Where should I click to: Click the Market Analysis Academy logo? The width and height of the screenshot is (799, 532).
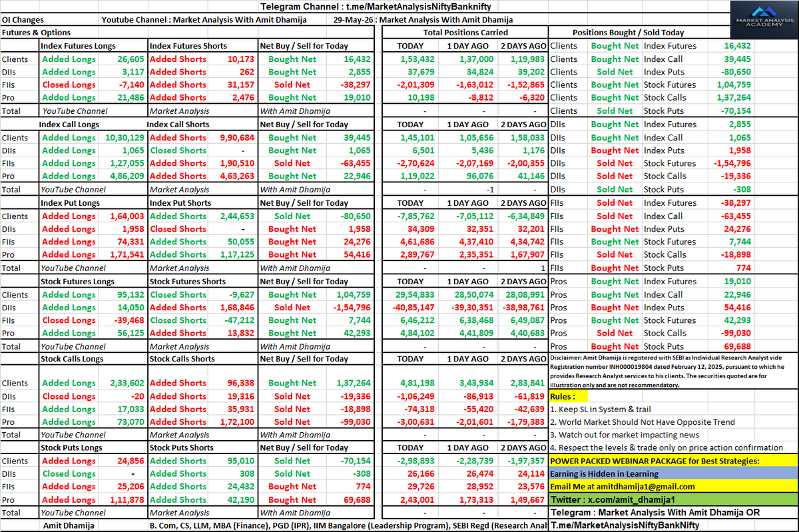coord(763,19)
